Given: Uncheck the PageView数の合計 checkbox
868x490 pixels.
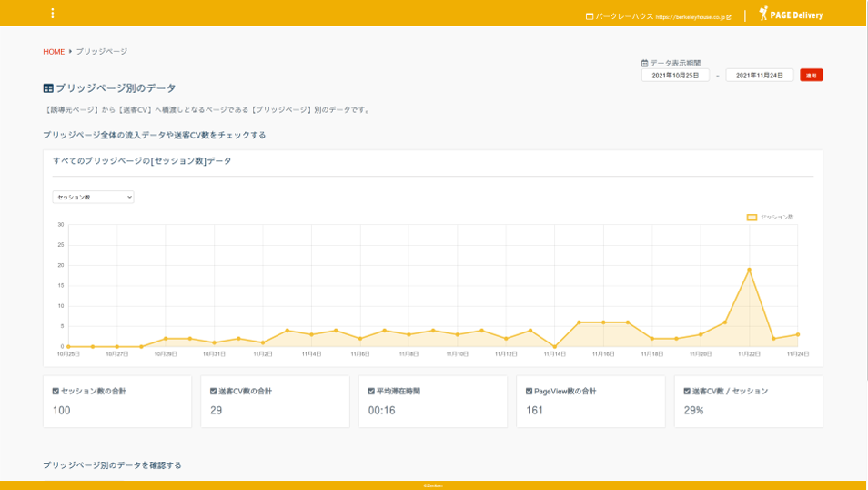Looking at the screenshot, I should point(529,391).
